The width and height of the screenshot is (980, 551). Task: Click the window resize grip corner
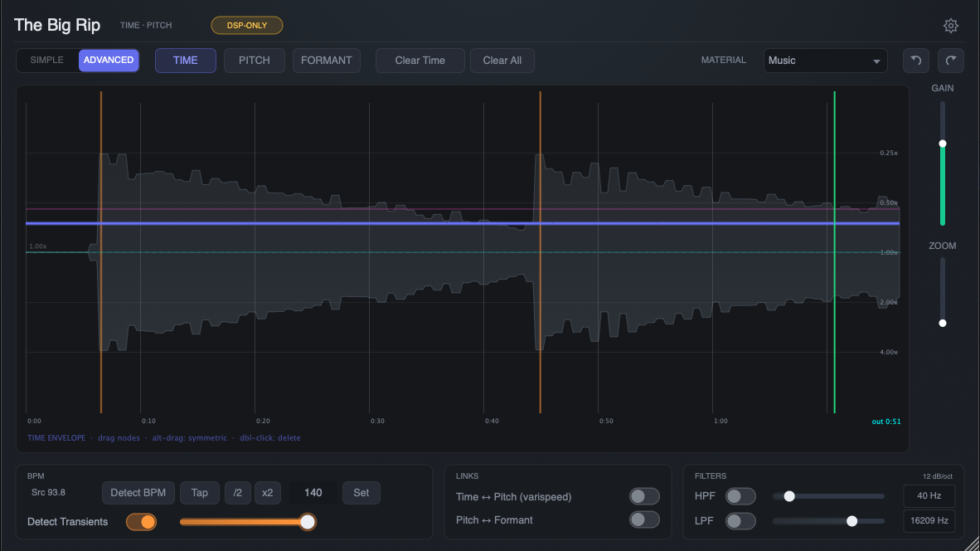coord(971,543)
